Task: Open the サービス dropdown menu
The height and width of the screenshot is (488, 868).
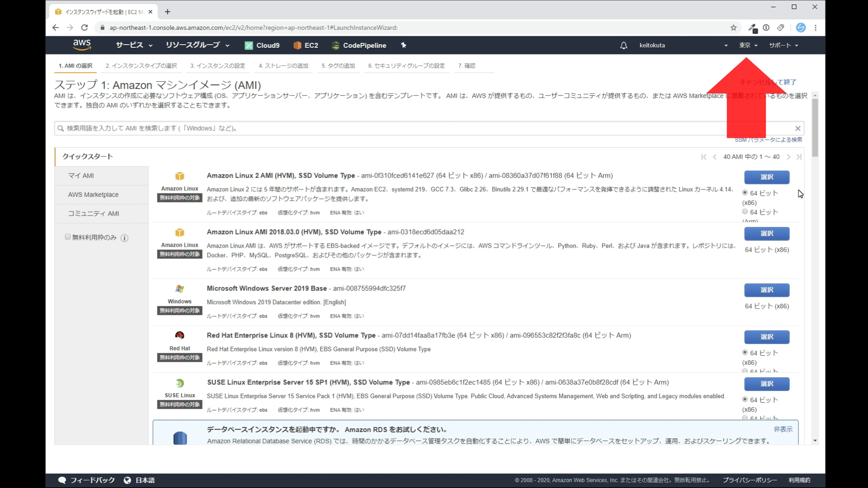Action: [x=134, y=45]
